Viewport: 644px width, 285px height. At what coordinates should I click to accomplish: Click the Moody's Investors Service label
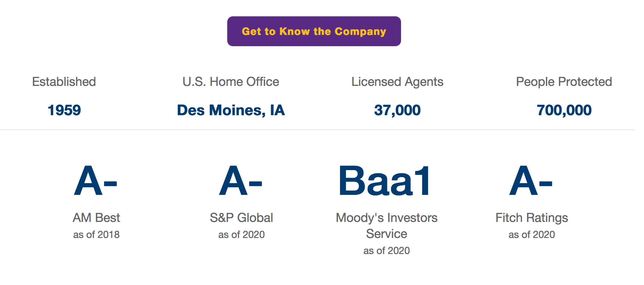pyautogui.click(x=386, y=225)
